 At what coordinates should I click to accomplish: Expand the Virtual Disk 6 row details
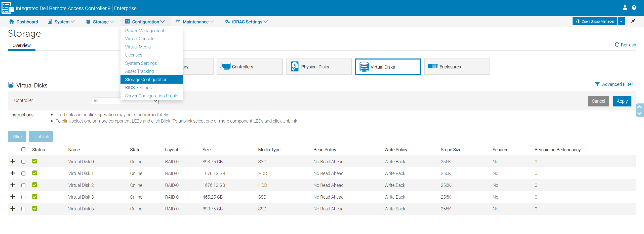coord(13,208)
